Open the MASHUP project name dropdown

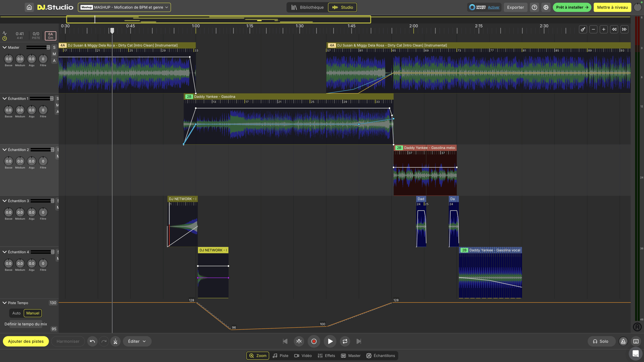(124, 7)
